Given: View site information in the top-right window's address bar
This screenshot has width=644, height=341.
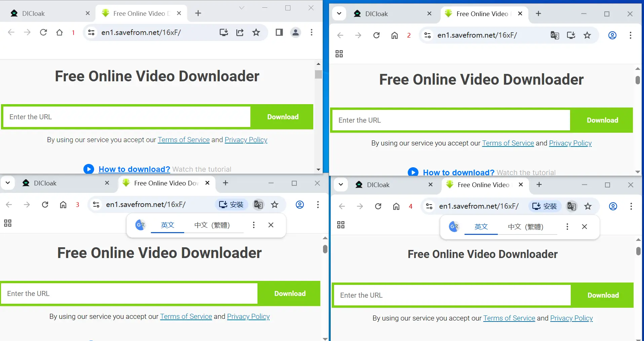Looking at the screenshot, I should [x=428, y=35].
